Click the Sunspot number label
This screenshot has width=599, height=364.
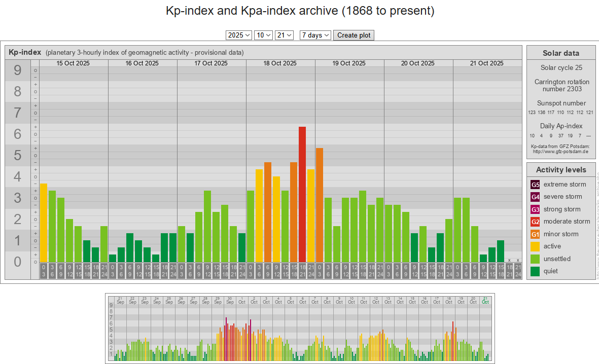point(561,103)
